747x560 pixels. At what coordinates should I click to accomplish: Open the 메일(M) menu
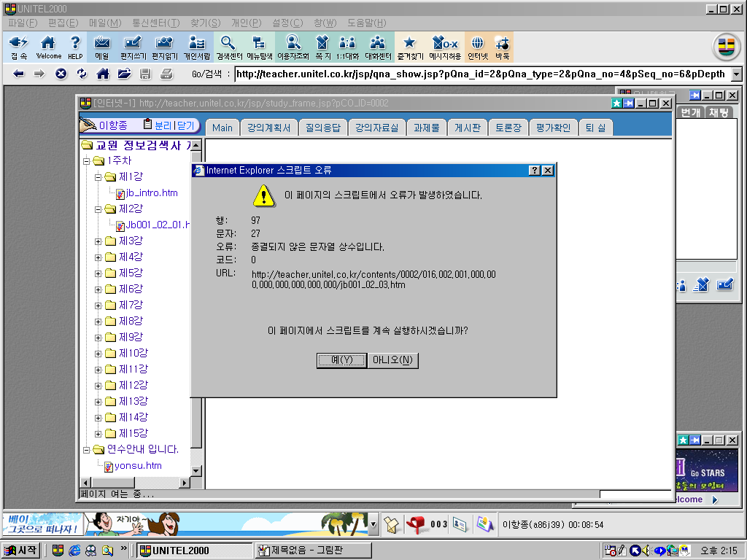[105, 23]
